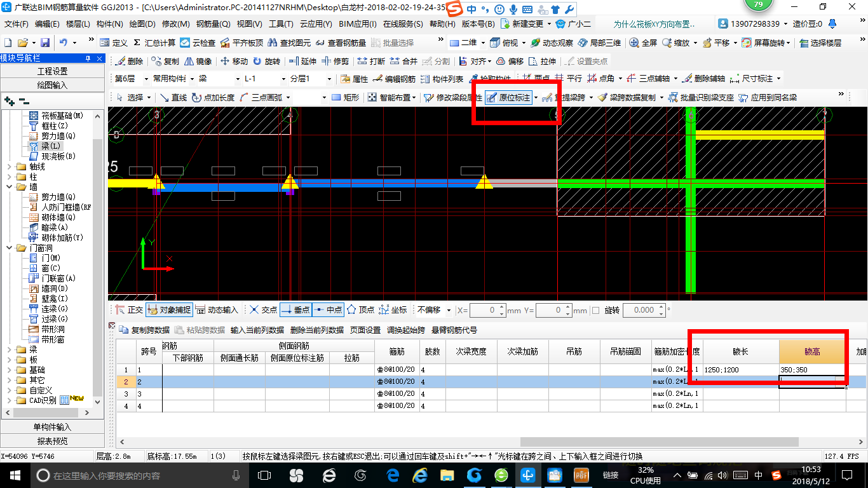Open 查看钢筋量 view rebar quantity
The image size is (868, 488).
(341, 43)
